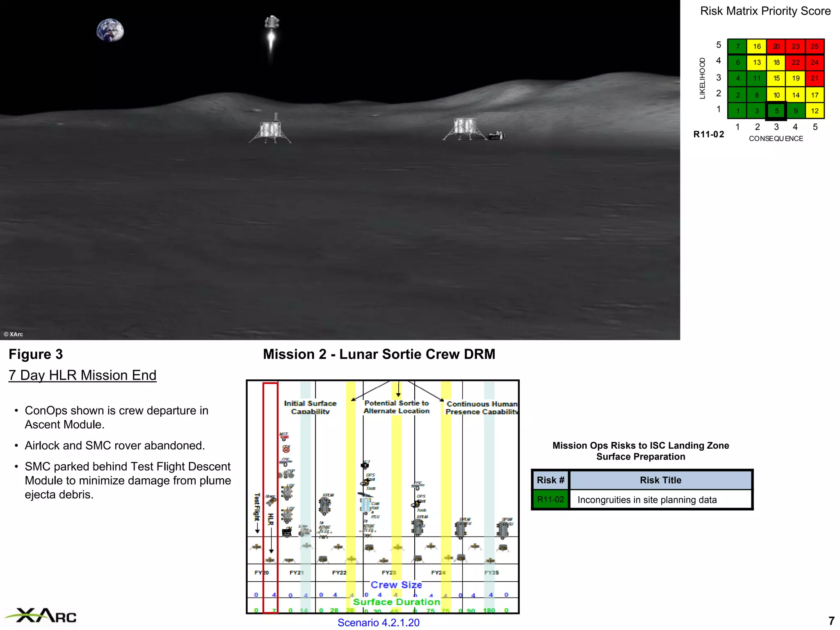Click the highlighted green cell numbered 5

tap(776, 111)
